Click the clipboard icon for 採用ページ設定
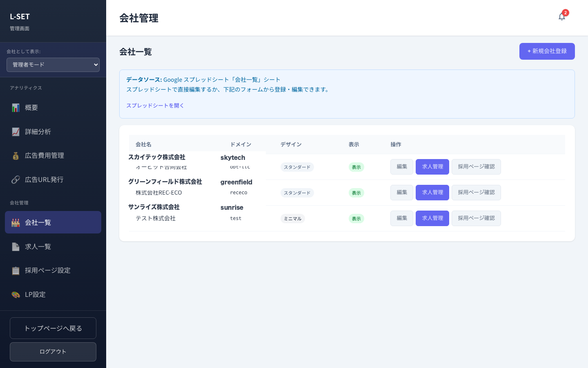588x368 pixels. point(16,270)
